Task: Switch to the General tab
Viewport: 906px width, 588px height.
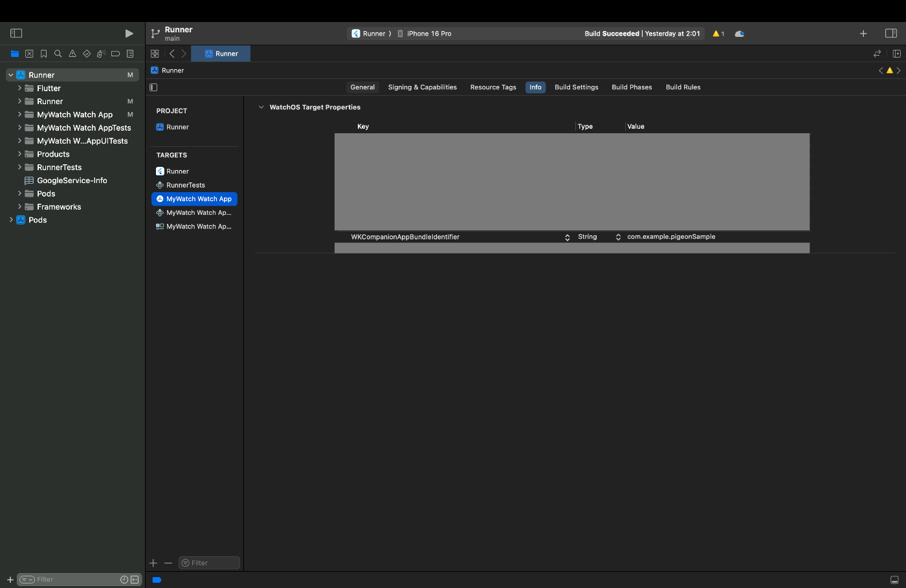Action: point(362,87)
